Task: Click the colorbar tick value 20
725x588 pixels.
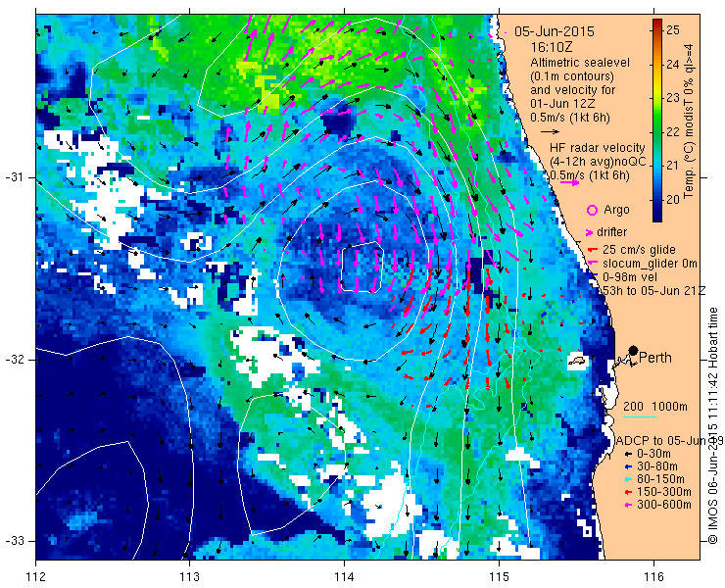Action: click(673, 200)
